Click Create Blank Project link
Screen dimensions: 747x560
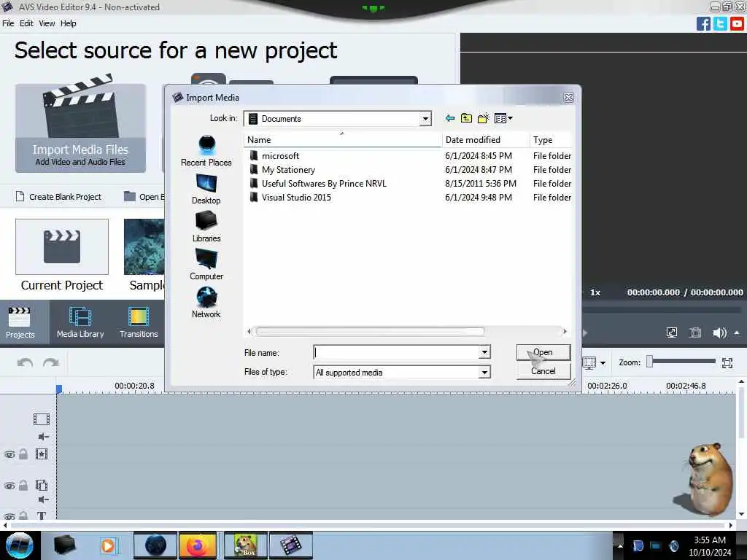click(x=59, y=197)
